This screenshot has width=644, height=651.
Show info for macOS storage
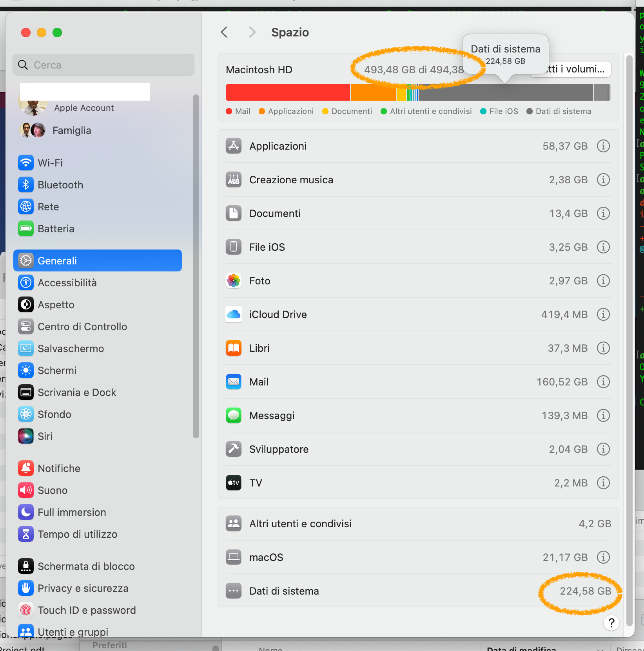click(603, 557)
